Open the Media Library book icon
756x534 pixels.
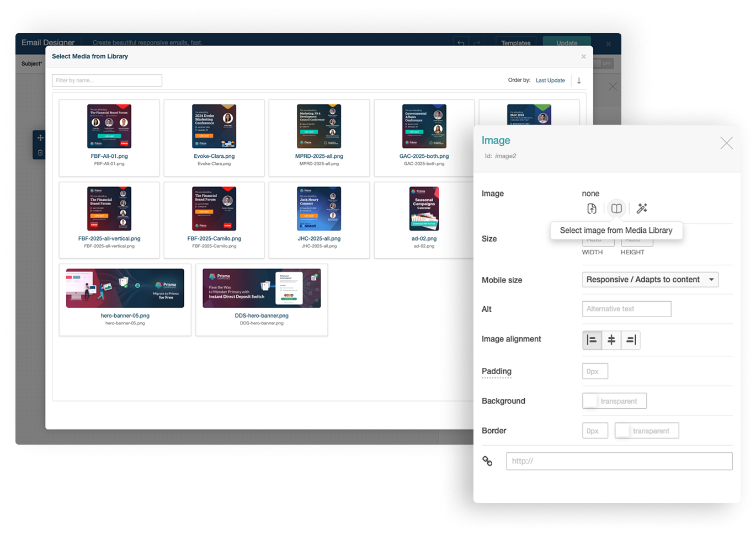[x=616, y=209]
